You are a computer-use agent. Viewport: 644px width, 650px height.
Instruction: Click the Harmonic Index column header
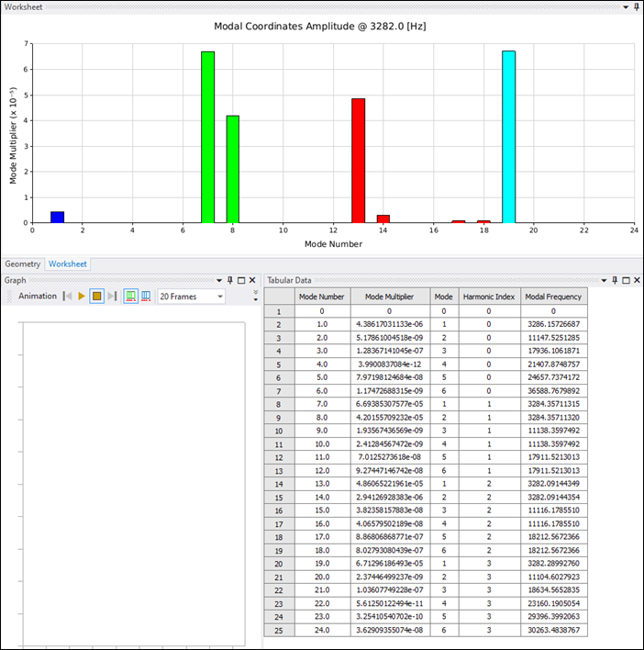490,297
